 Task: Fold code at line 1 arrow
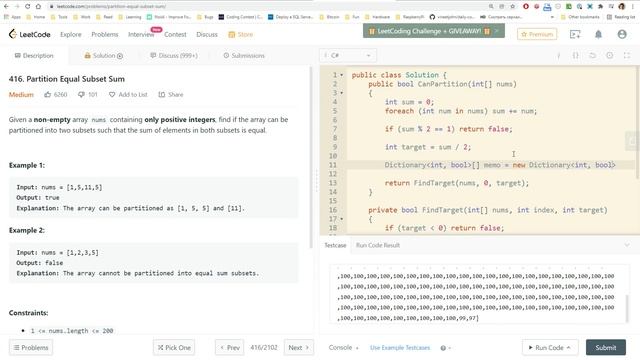tap(342, 75)
